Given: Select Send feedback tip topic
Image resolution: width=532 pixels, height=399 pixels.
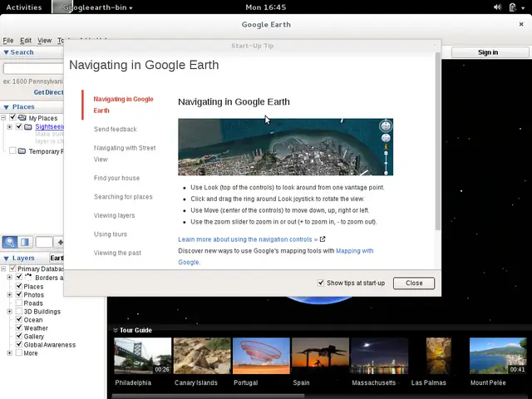Looking at the screenshot, I should point(116,129).
